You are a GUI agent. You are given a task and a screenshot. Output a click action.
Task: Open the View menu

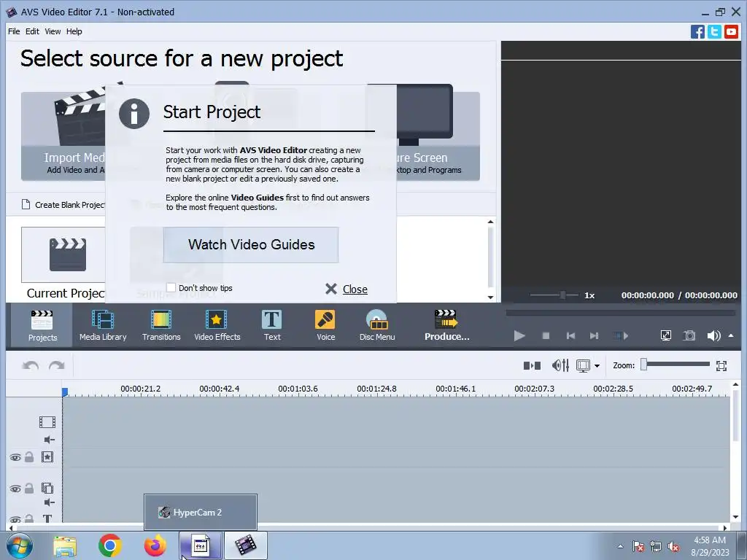pyautogui.click(x=53, y=31)
